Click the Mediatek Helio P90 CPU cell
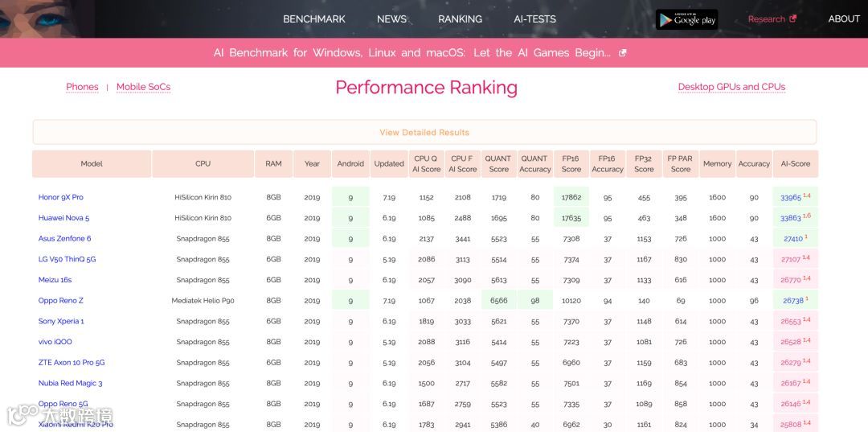 pos(203,301)
